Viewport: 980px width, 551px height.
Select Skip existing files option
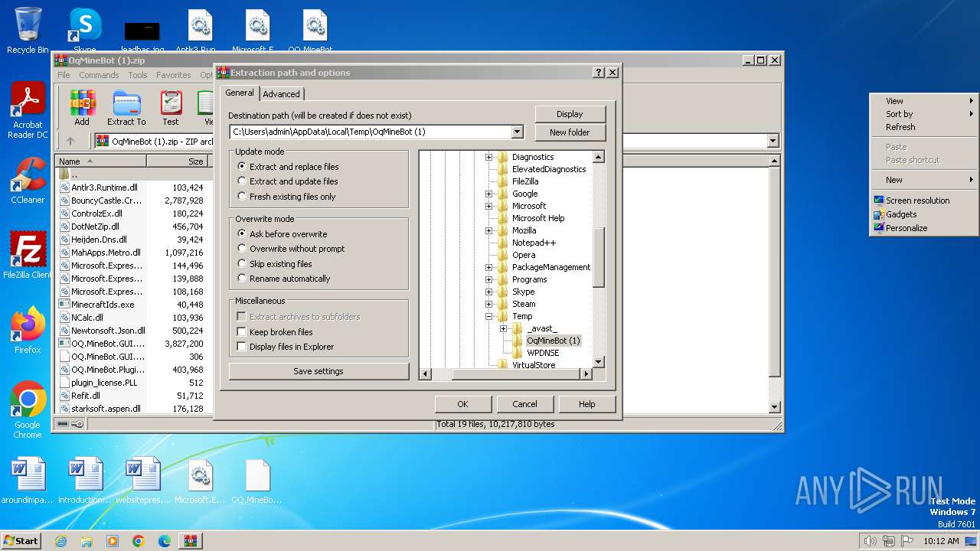click(x=275, y=264)
